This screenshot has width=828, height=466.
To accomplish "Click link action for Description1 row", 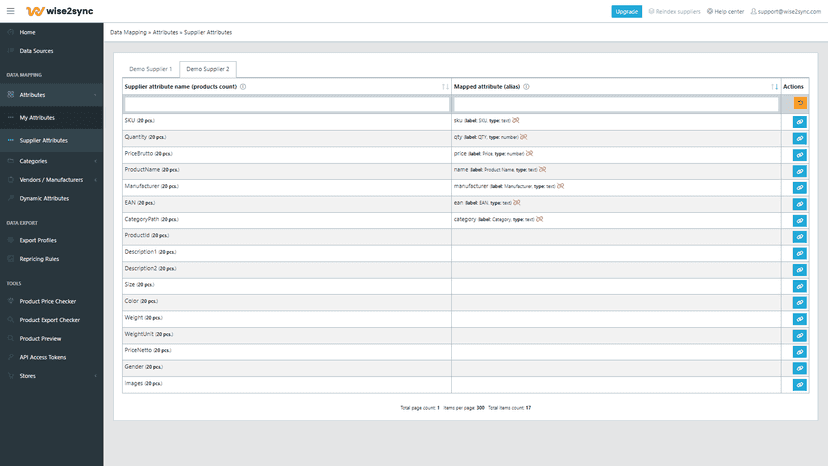I will click(799, 253).
